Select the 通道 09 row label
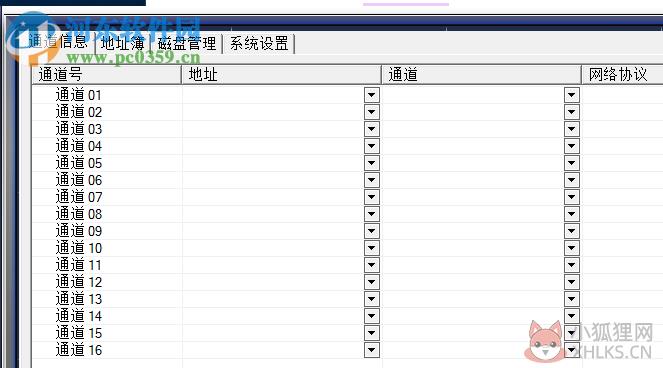 (x=79, y=231)
